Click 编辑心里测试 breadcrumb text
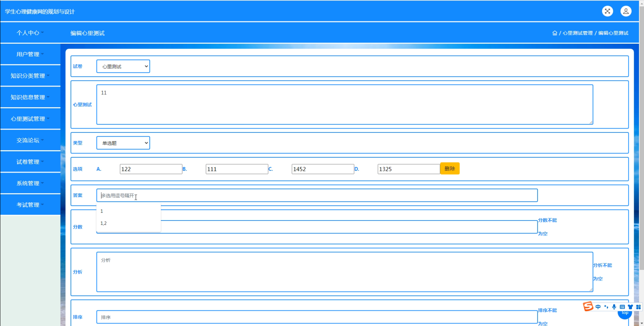 pyautogui.click(x=613, y=33)
